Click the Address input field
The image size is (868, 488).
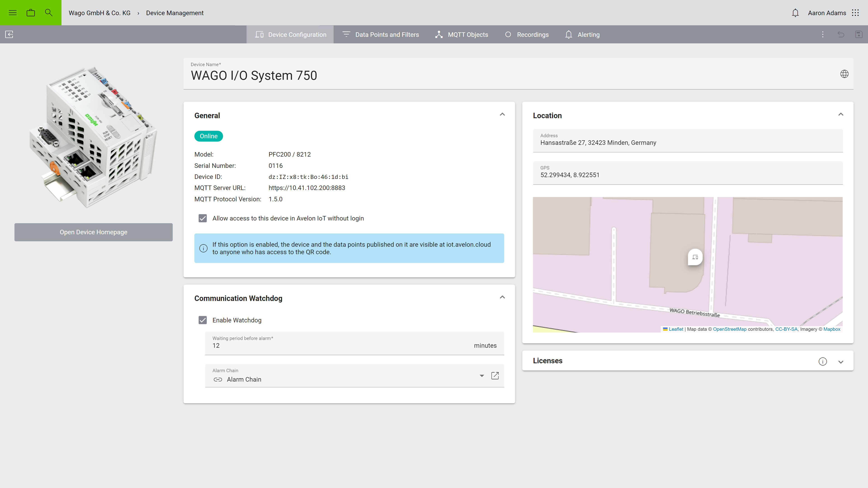688,141
